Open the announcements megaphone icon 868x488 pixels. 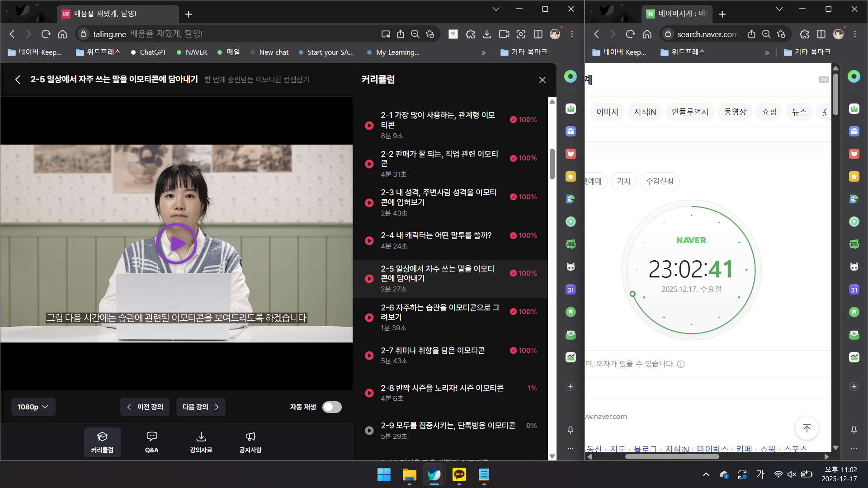coord(250,436)
